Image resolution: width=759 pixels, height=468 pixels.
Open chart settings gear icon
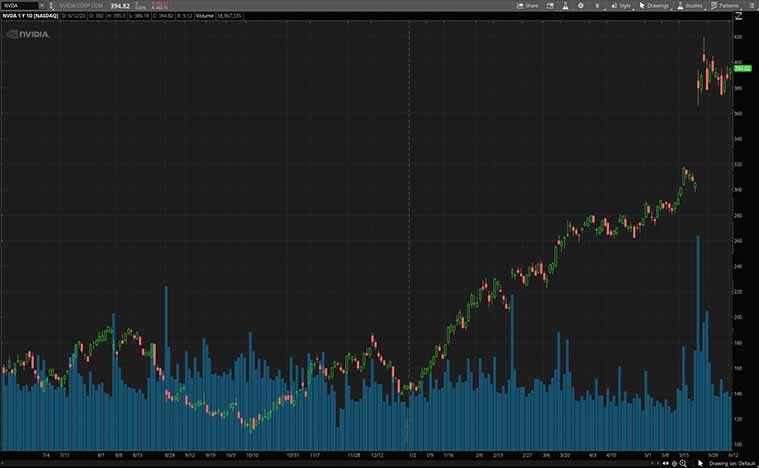(581, 5)
